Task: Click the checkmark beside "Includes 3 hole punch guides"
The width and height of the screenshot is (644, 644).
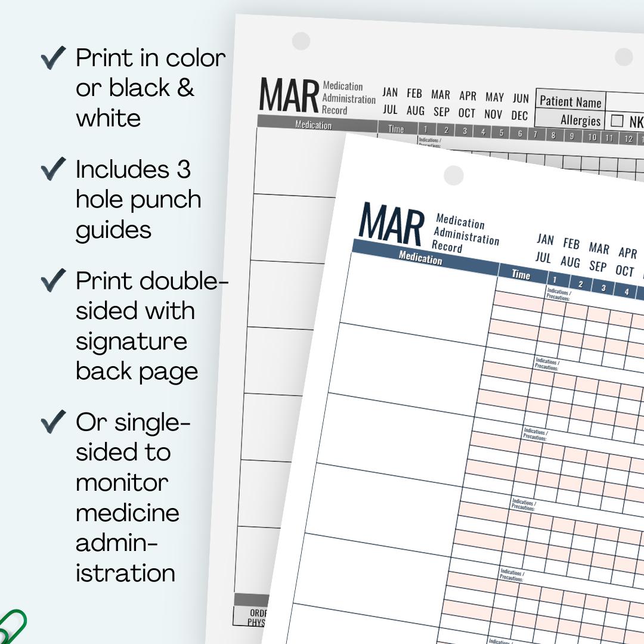Action: point(54,168)
